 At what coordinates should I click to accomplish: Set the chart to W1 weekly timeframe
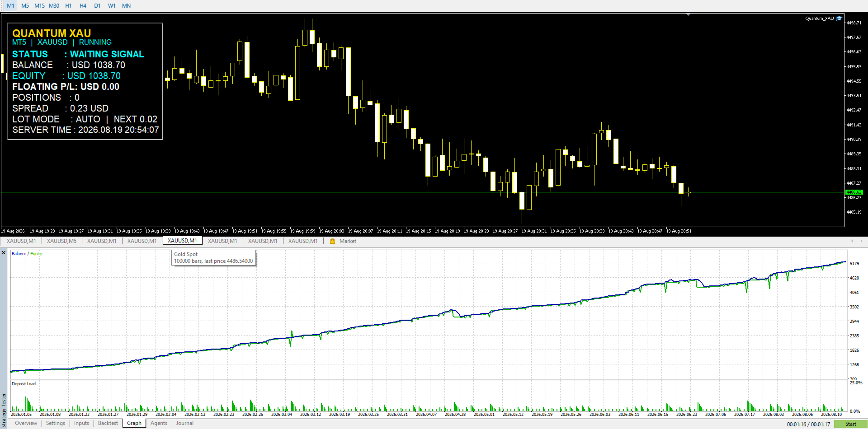point(112,6)
